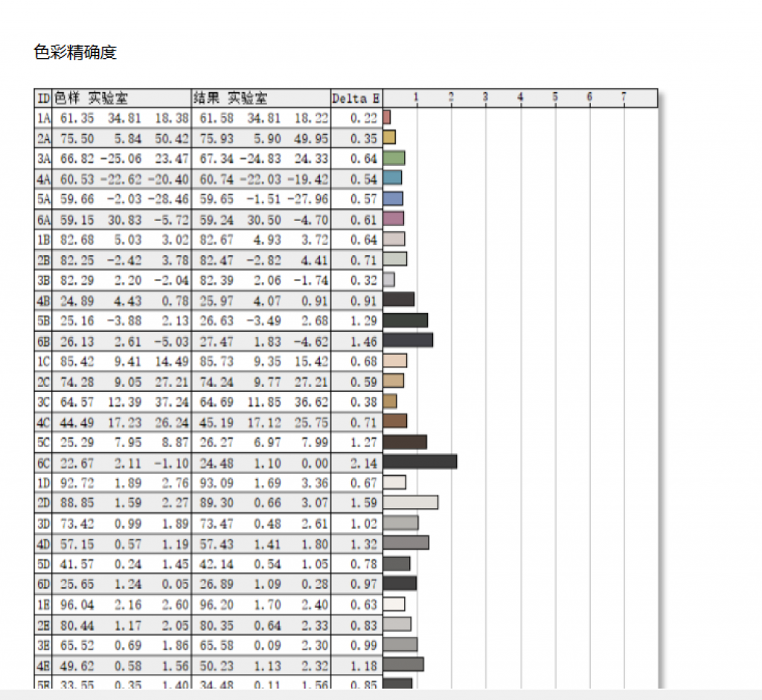The image size is (762, 700).
Task: Select the yellow 2A color bar
Action: pyautogui.click(x=389, y=138)
